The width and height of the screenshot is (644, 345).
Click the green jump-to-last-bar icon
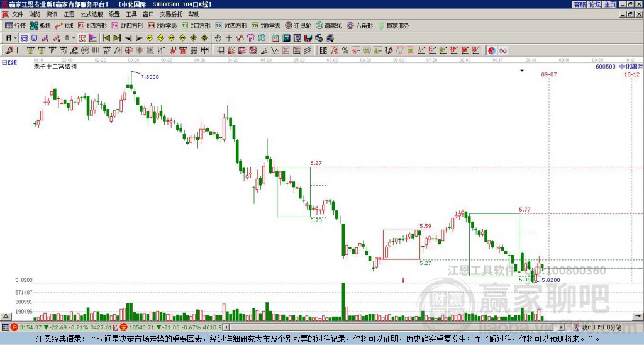click(117, 38)
